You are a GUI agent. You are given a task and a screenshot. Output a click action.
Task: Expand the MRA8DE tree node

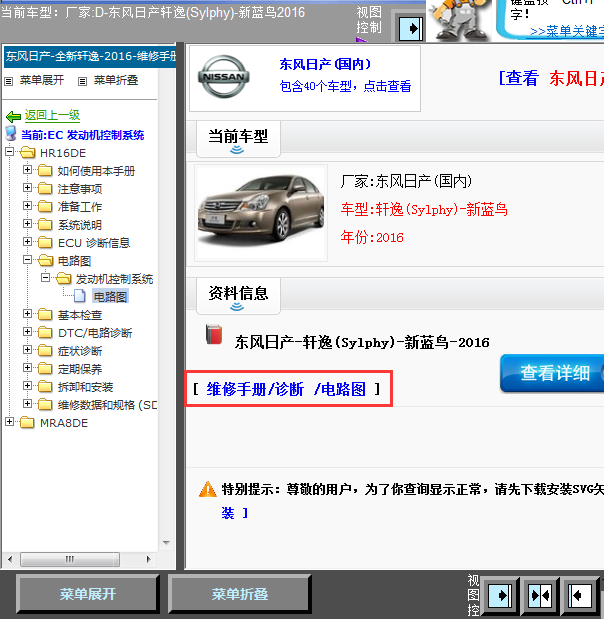9,422
